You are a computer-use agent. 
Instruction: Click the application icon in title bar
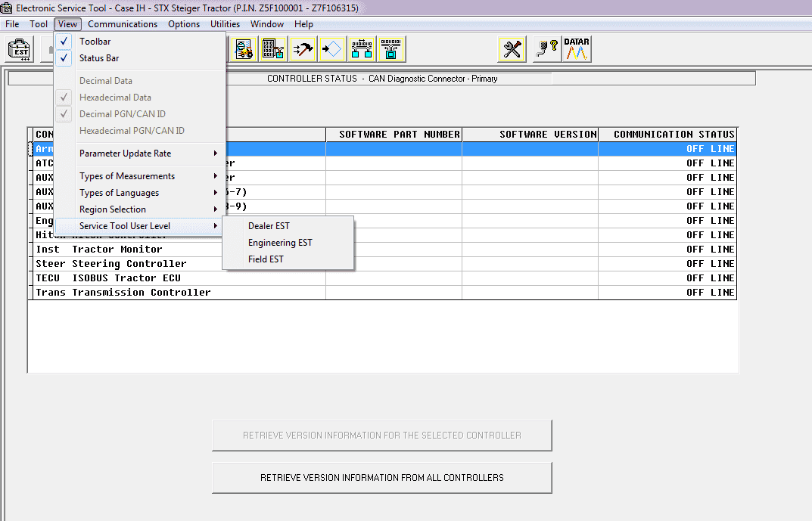[6, 8]
